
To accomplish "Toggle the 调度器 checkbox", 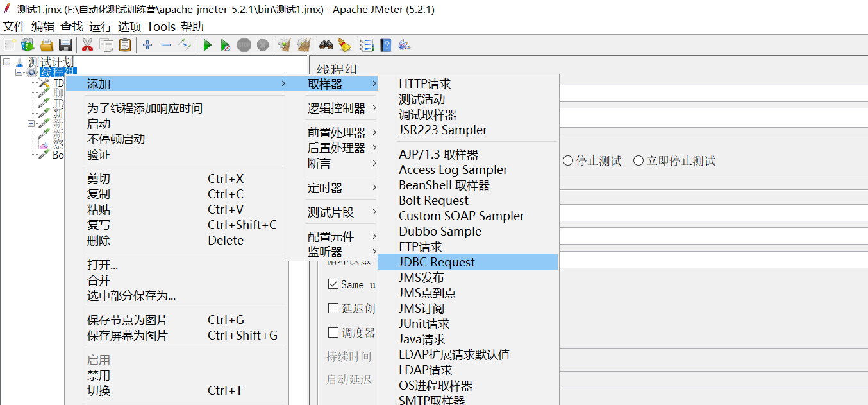I will 333,332.
